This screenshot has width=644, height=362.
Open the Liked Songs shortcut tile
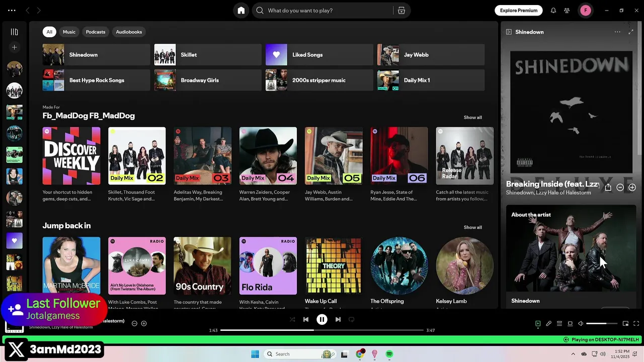coord(319,55)
